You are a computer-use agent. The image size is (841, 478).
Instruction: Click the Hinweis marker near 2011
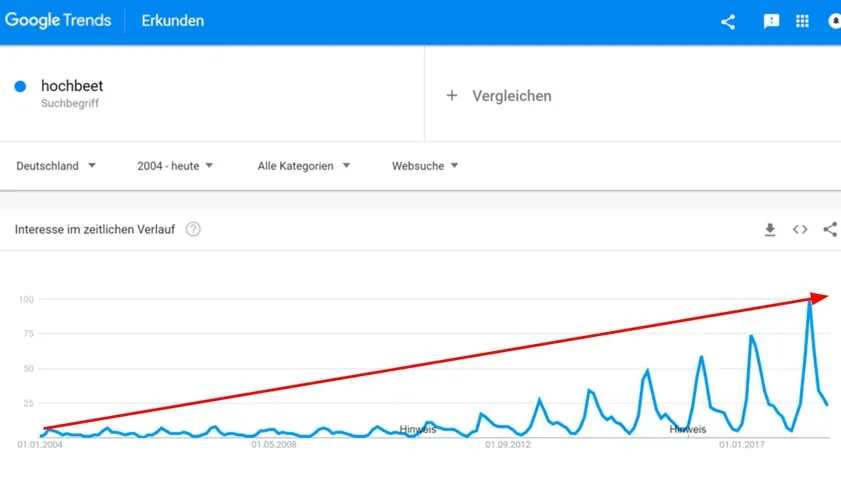pos(418,429)
